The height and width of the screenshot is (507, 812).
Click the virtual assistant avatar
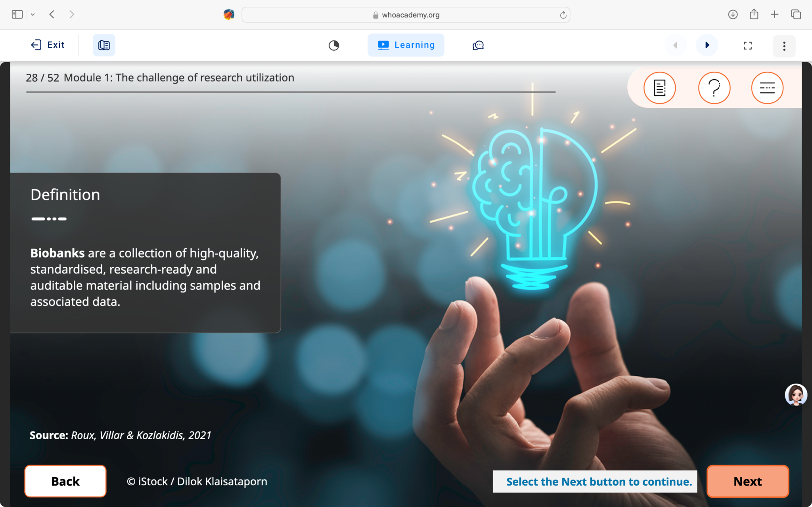(795, 394)
